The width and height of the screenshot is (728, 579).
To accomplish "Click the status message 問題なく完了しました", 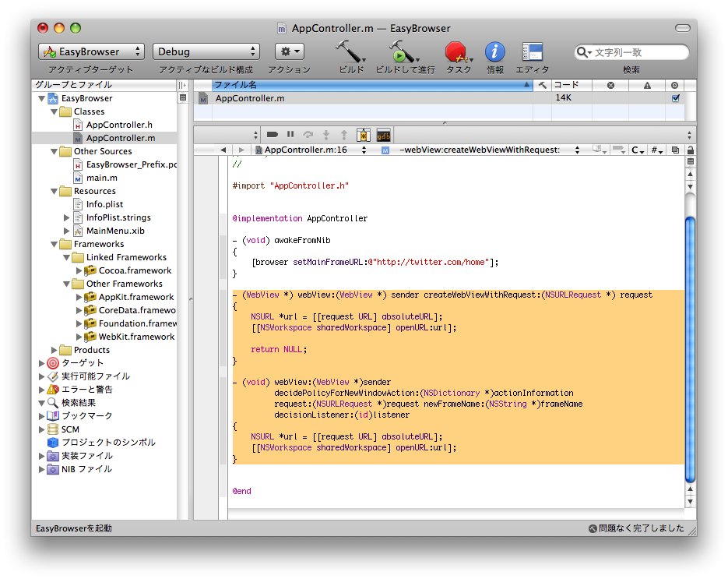I will 641,528.
